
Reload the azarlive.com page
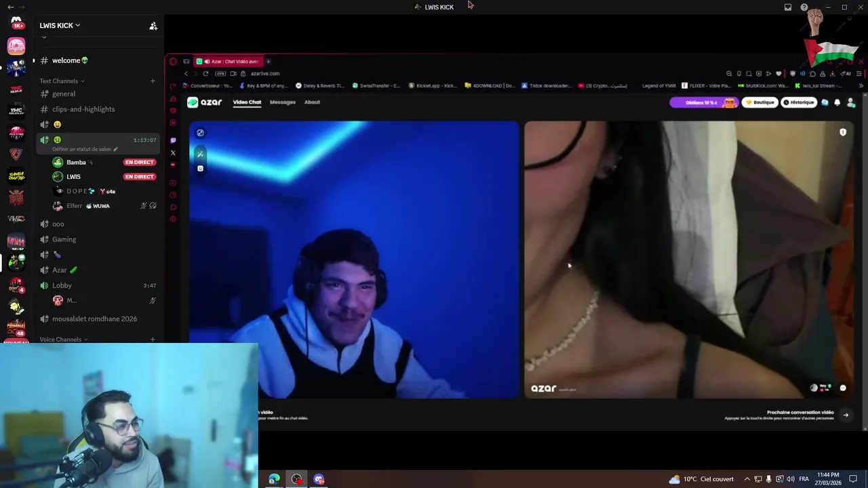point(205,74)
